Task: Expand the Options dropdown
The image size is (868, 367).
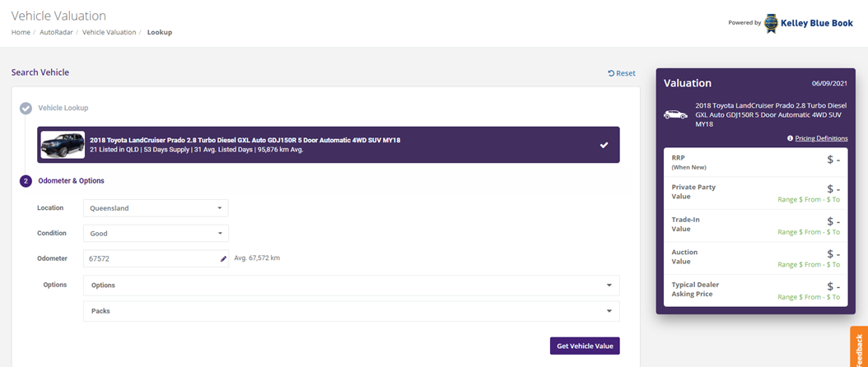Action: pos(352,285)
